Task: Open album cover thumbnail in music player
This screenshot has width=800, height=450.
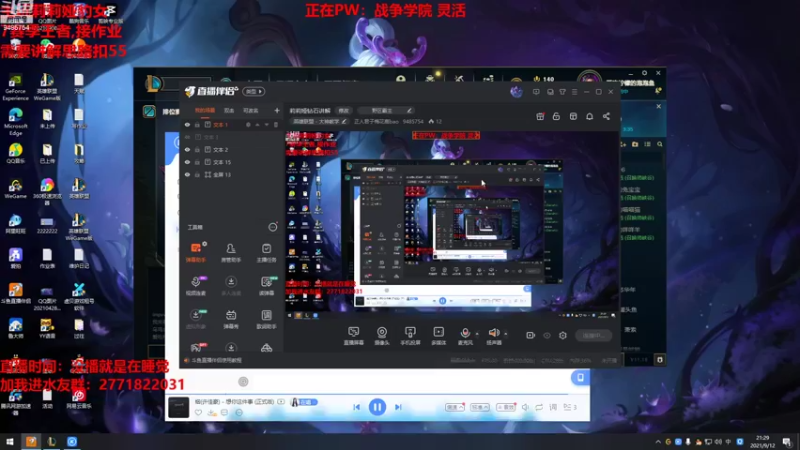Action: pyautogui.click(x=179, y=407)
